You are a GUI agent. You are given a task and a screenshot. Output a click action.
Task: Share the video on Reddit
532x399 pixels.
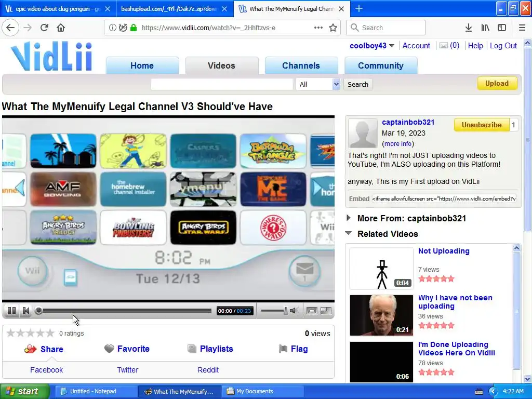pyautogui.click(x=208, y=370)
